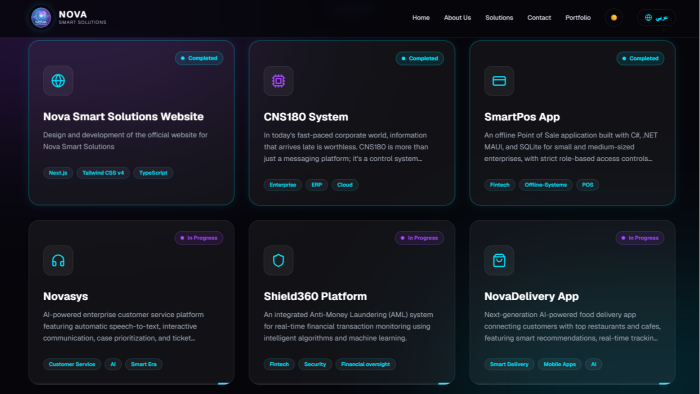Click the Completed badge on SmartPos App card

[x=640, y=58]
